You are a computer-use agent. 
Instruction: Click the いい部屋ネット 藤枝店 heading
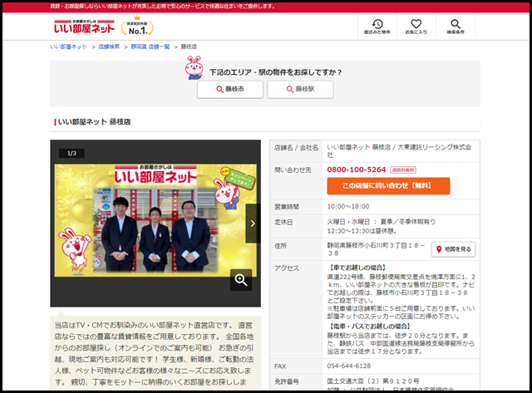pos(94,122)
